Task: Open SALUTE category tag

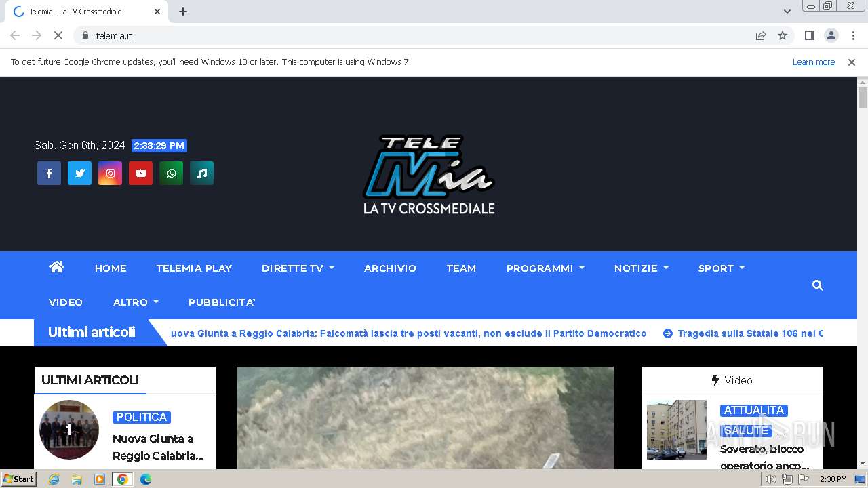Action: [747, 431]
